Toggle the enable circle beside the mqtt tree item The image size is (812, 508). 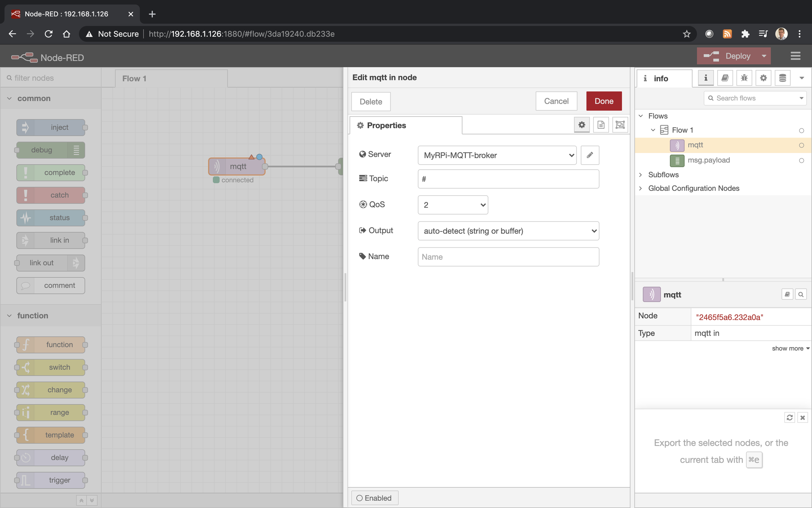coord(801,145)
